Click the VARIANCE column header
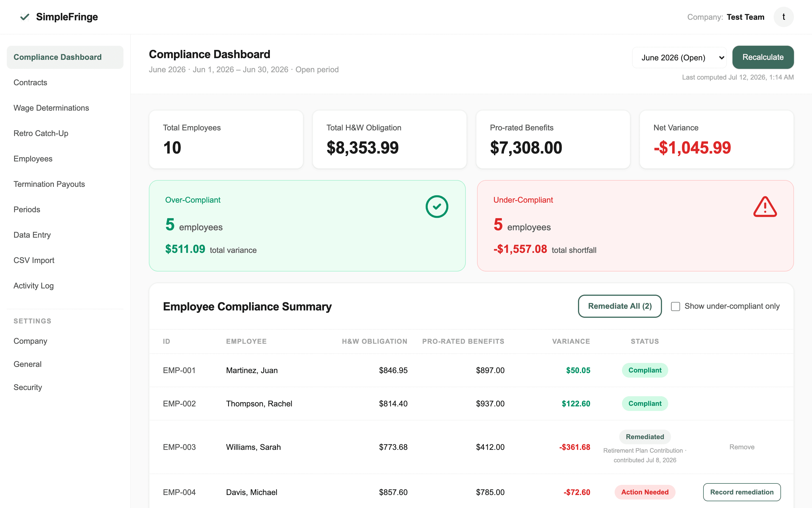 point(571,341)
